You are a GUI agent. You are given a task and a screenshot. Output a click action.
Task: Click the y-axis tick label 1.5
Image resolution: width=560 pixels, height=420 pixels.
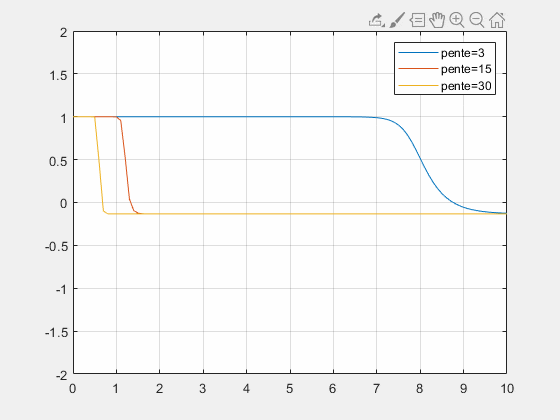coord(58,75)
